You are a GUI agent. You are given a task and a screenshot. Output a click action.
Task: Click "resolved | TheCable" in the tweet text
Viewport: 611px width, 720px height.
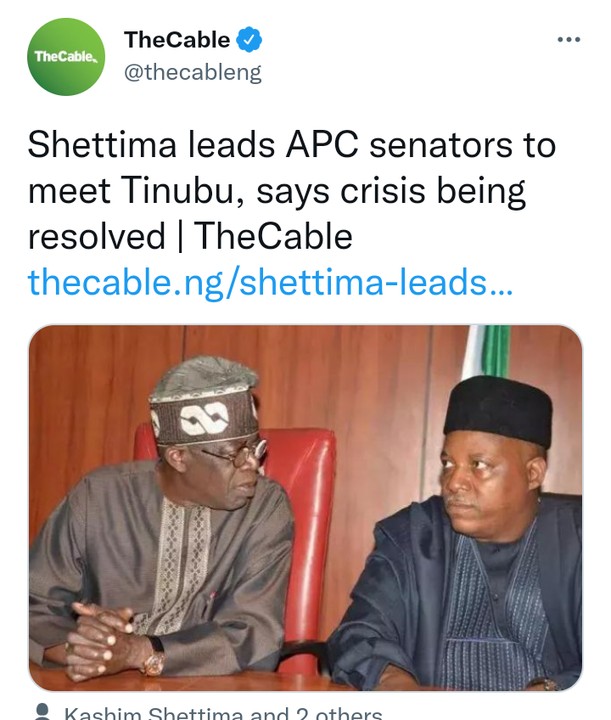[190, 237]
